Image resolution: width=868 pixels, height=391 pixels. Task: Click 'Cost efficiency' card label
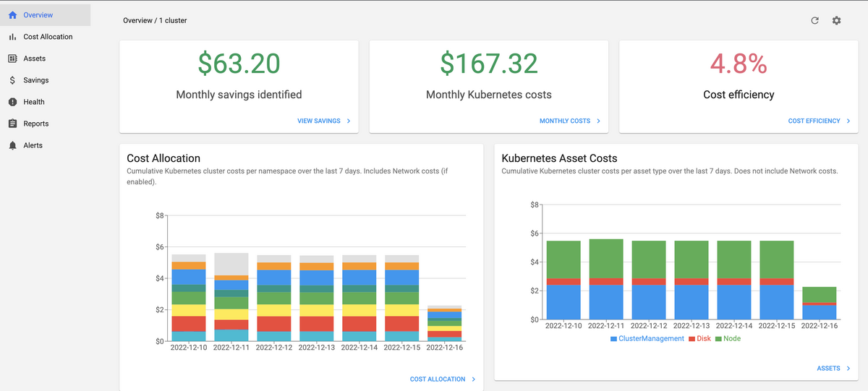[x=739, y=95]
